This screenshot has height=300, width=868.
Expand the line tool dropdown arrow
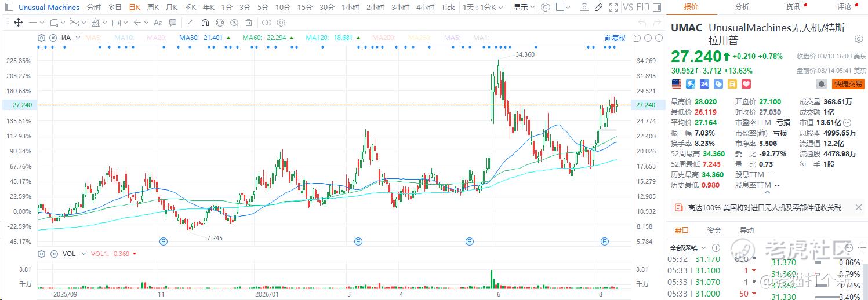(x=42, y=23)
